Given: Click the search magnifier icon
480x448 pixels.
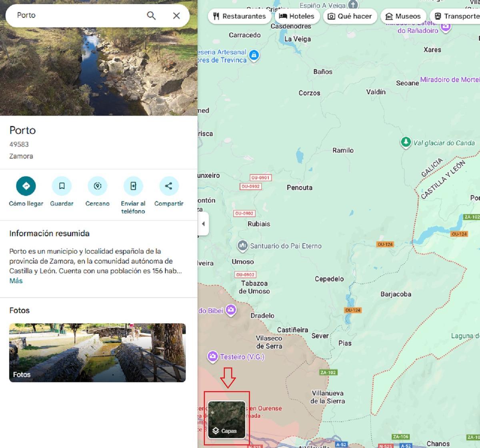Looking at the screenshot, I should pyautogui.click(x=151, y=16).
